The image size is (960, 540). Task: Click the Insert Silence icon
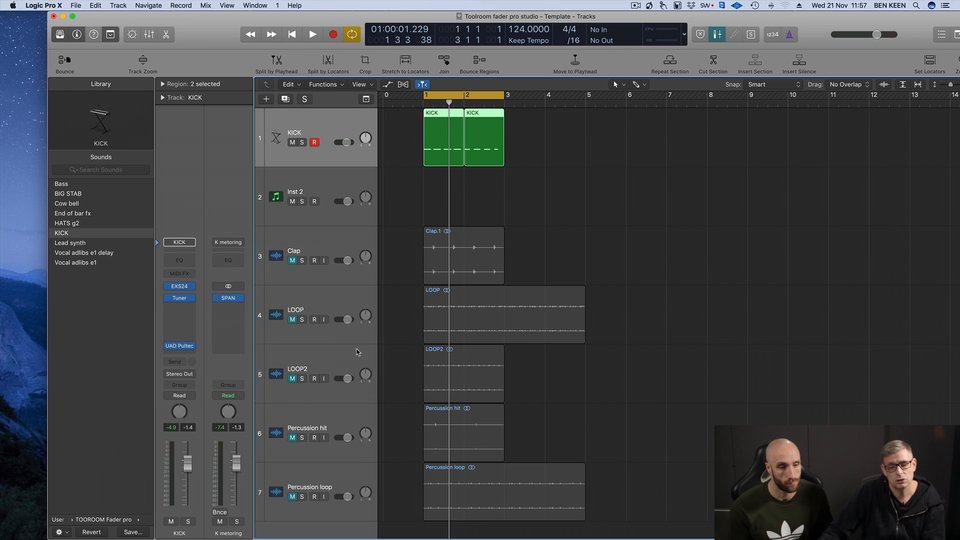(799, 60)
